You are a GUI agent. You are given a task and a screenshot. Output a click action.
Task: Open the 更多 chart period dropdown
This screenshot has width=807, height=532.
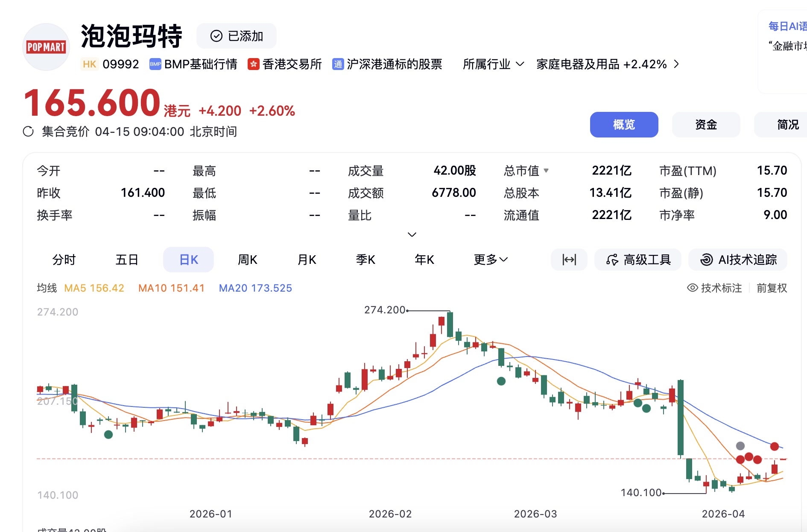[x=490, y=260]
